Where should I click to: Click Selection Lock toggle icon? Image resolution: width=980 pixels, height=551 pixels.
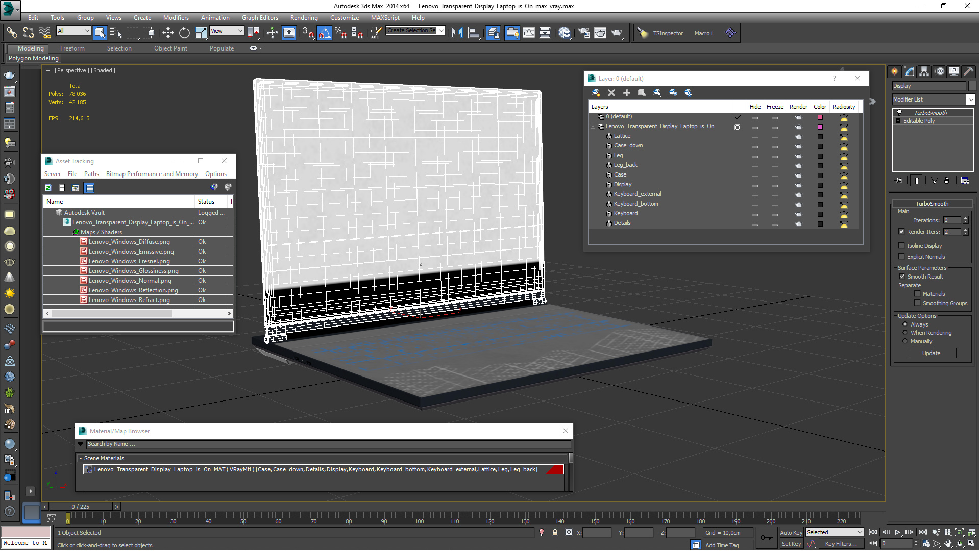(555, 532)
